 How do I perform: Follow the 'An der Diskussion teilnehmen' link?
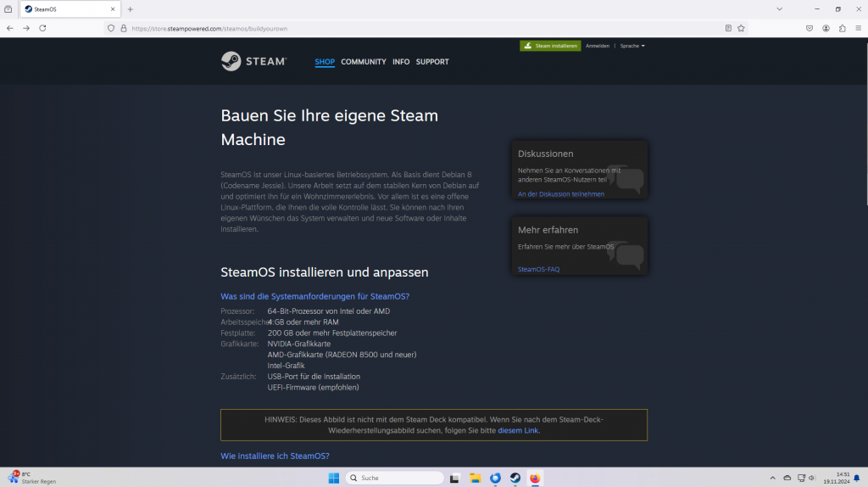coord(560,194)
